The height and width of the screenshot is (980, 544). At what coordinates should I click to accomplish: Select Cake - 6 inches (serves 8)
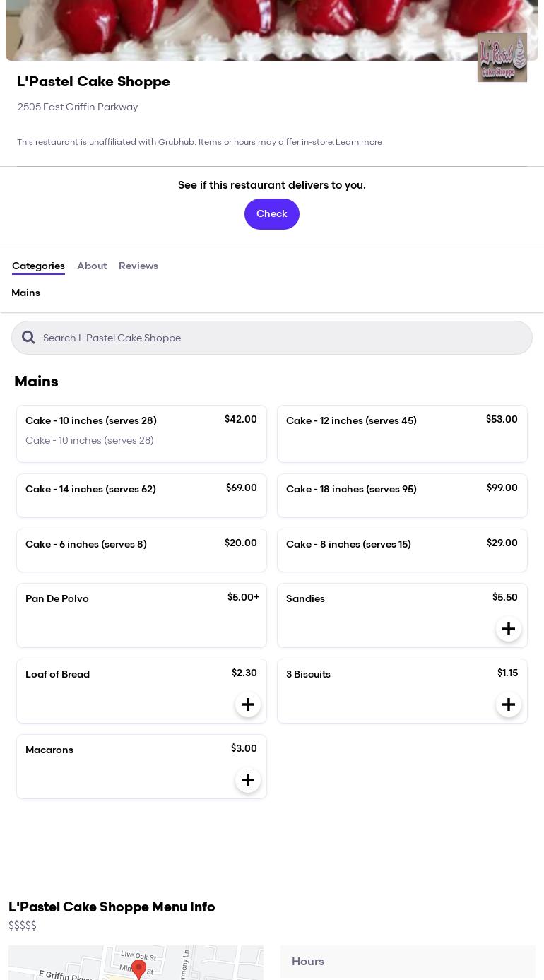[x=141, y=550]
